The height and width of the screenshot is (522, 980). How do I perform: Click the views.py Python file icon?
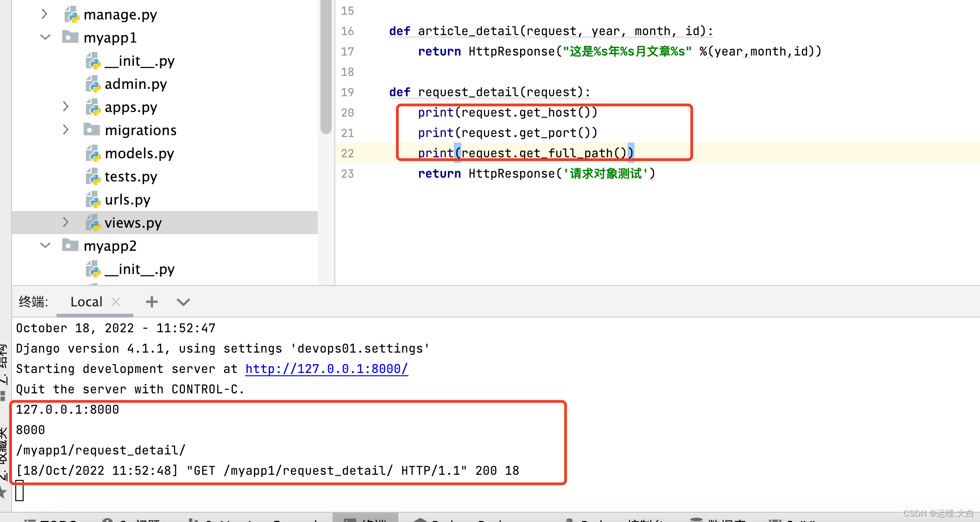click(93, 223)
